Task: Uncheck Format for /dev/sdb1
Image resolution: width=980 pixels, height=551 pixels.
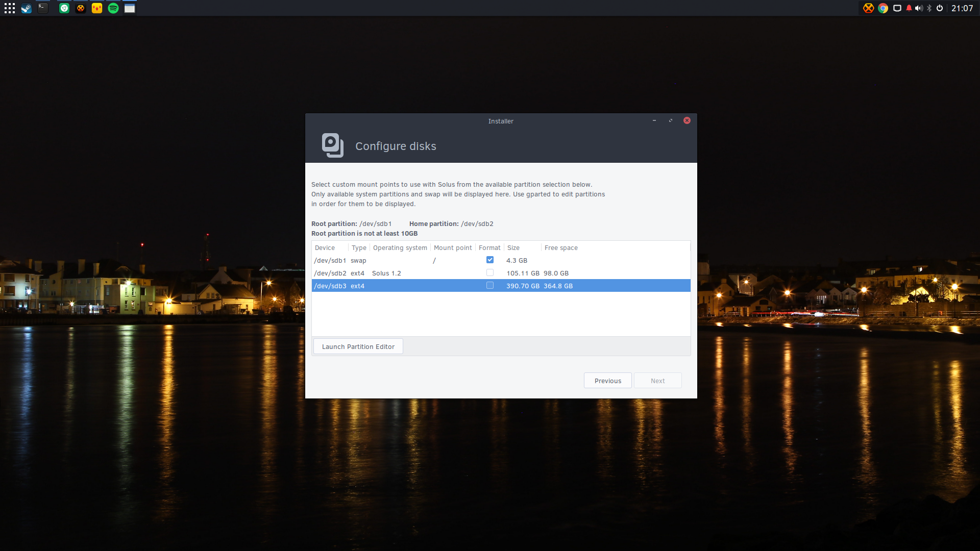Action: [490, 260]
